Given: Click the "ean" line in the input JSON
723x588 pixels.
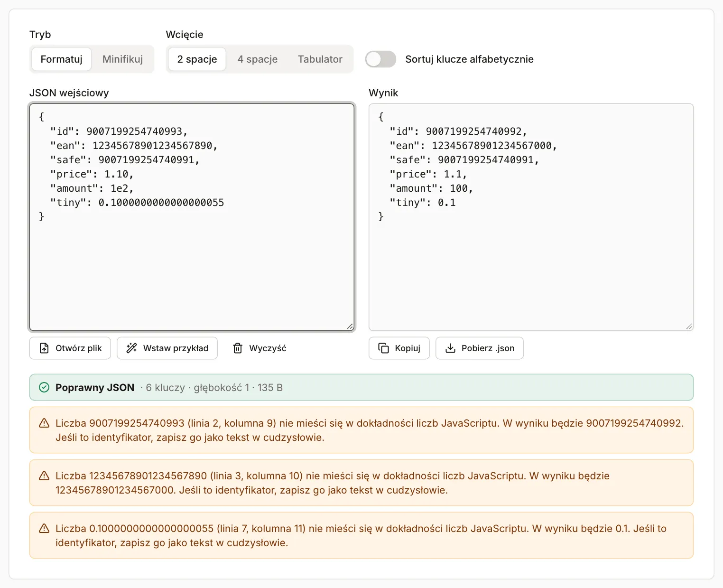Looking at the screenshot, I should pyautogui.click(x=134, y=146).
